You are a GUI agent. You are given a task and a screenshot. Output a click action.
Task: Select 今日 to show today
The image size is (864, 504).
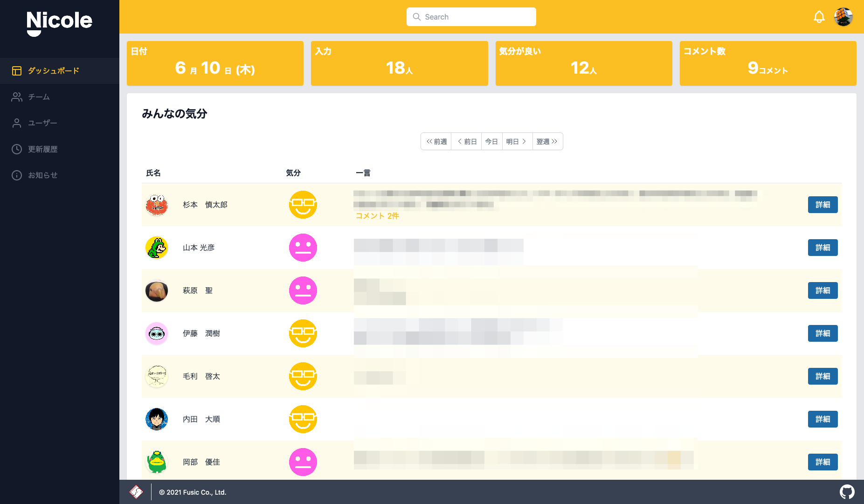pyautogui.click(x=491, y=142)
